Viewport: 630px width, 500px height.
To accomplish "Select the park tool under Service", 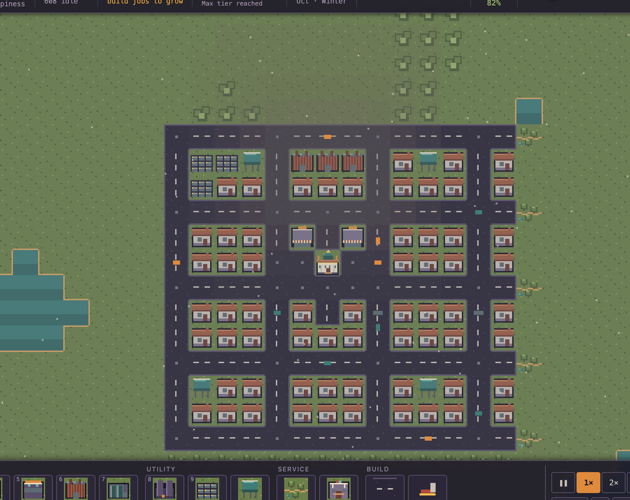I will tap(296, 488).
